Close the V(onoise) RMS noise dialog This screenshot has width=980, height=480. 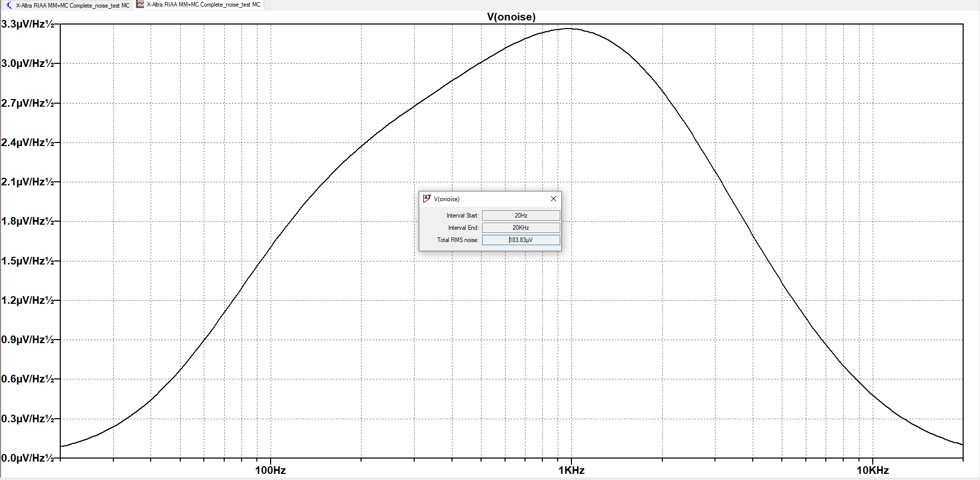[553, 199]
